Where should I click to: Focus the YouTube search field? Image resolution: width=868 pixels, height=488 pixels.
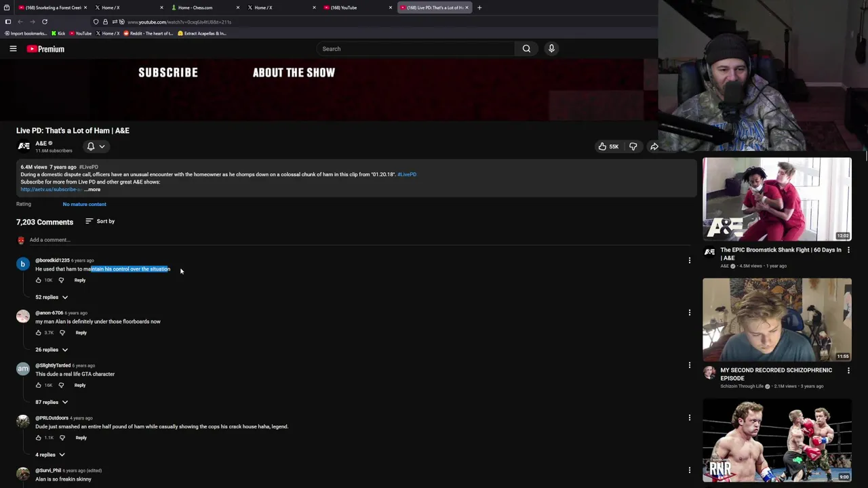pyautogui.click(x=415, y=49)
